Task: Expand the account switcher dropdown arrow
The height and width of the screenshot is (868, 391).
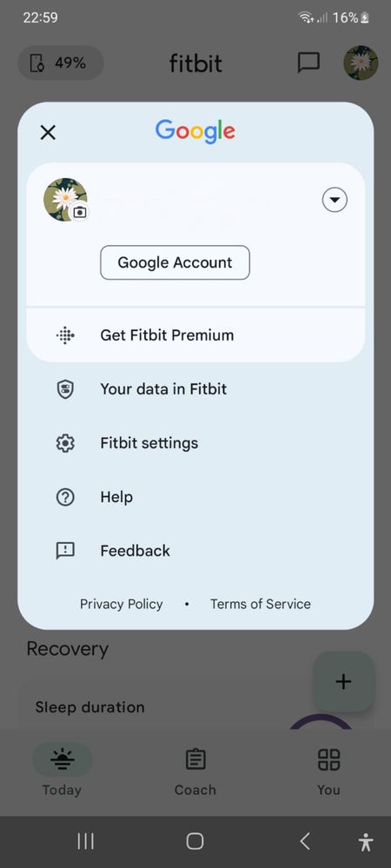Action: (x=335, y=200)
